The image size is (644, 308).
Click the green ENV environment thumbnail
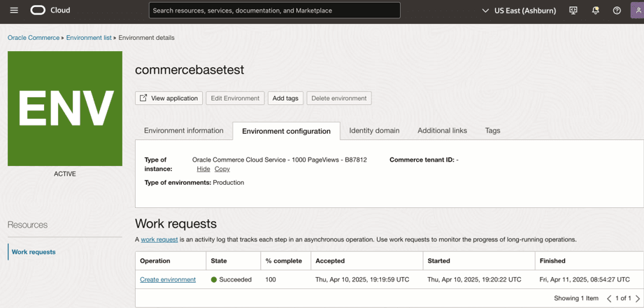click(x=65, y=108)
